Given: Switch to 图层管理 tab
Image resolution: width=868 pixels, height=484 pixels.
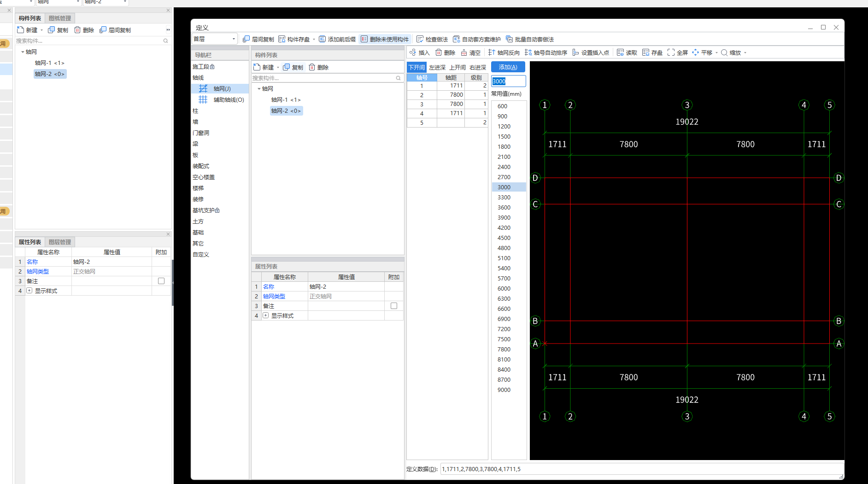Looking at the screenshot, I should [x=60, y=242].
